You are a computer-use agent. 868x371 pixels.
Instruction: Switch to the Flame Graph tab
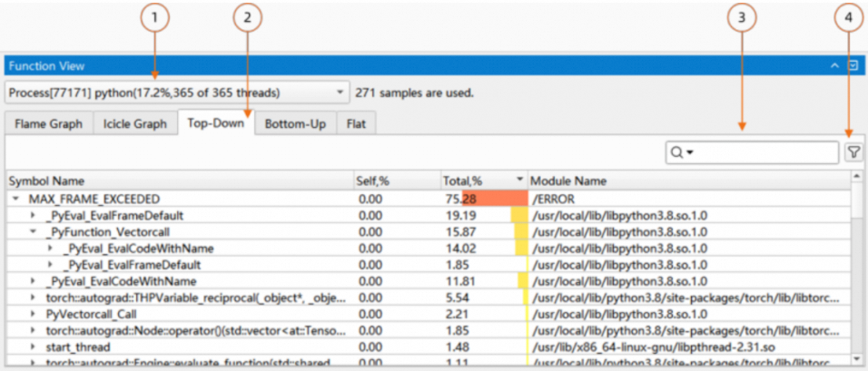tap(49, 124)
